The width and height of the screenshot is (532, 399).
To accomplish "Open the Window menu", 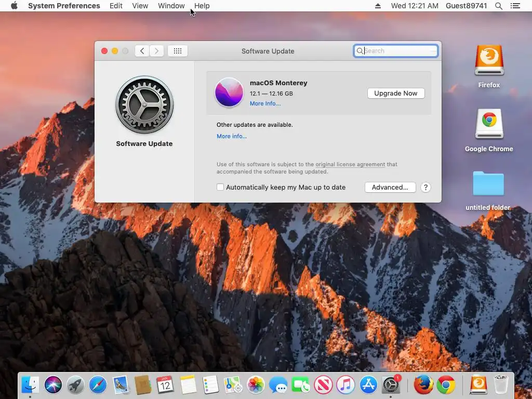I will [x=171, y=6].
